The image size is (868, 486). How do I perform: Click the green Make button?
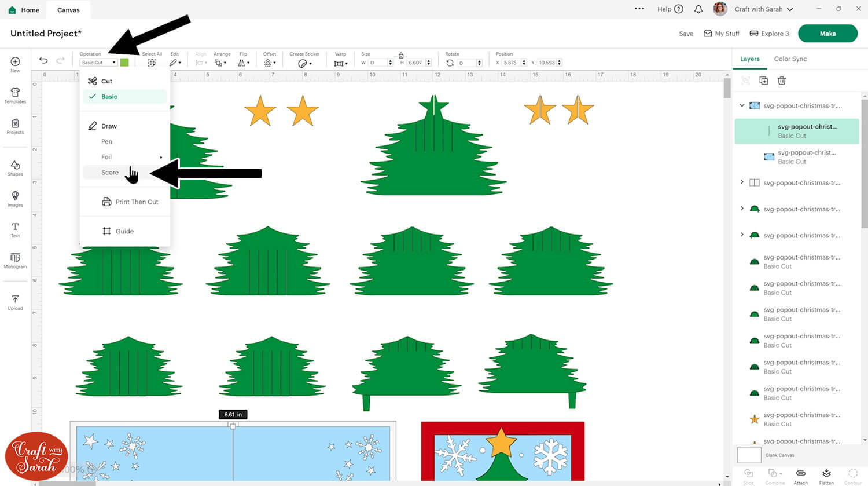click(x=827, y=34)
